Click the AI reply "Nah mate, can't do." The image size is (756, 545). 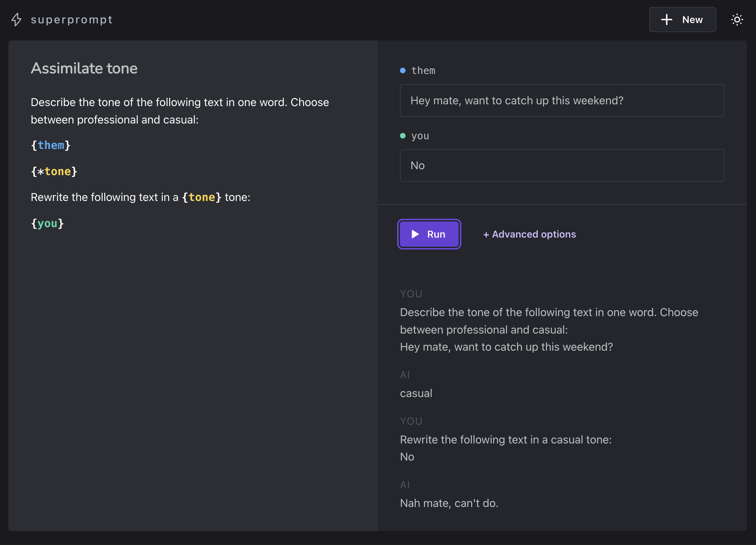(449, 503)
